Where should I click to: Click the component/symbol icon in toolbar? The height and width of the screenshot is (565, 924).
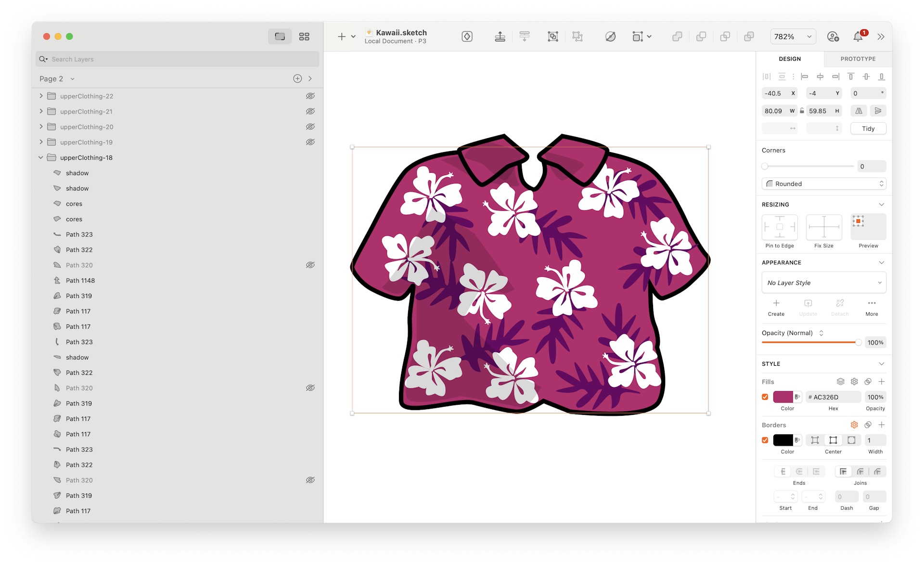(468, 36)
